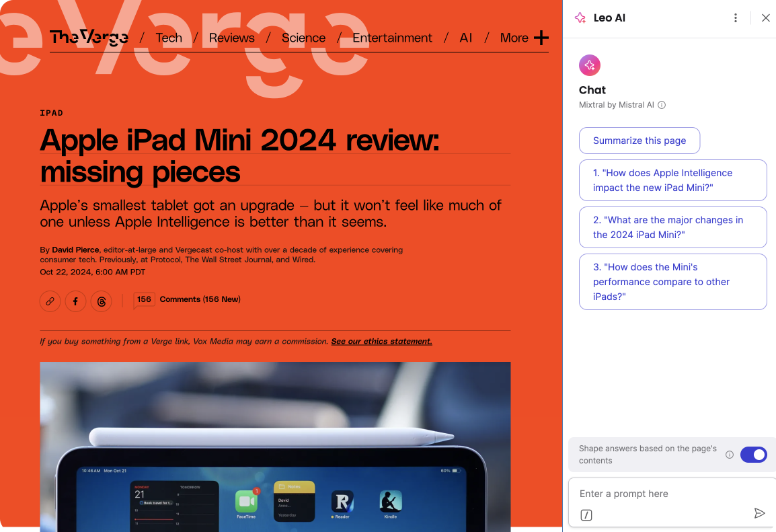The image size is (776, 532).
Task: Open Leo AI more options menu
Action: click(x=736, y=17)
